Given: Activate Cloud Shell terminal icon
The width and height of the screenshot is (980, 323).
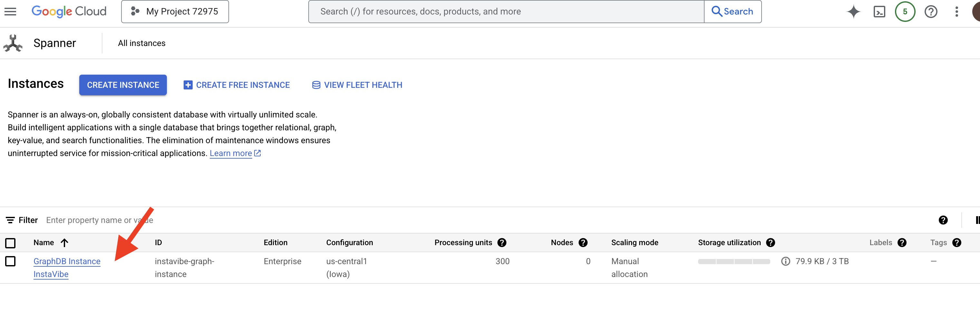Looking at the screenshot, I should point(879,12).
